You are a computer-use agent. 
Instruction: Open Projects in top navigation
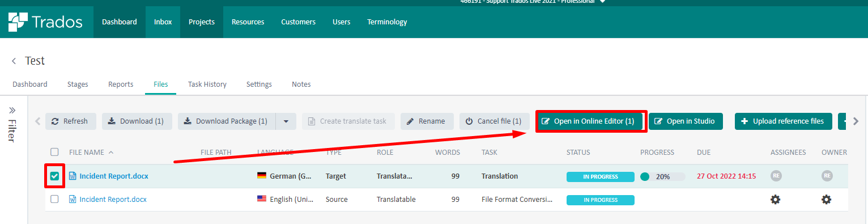click(202, 22)
